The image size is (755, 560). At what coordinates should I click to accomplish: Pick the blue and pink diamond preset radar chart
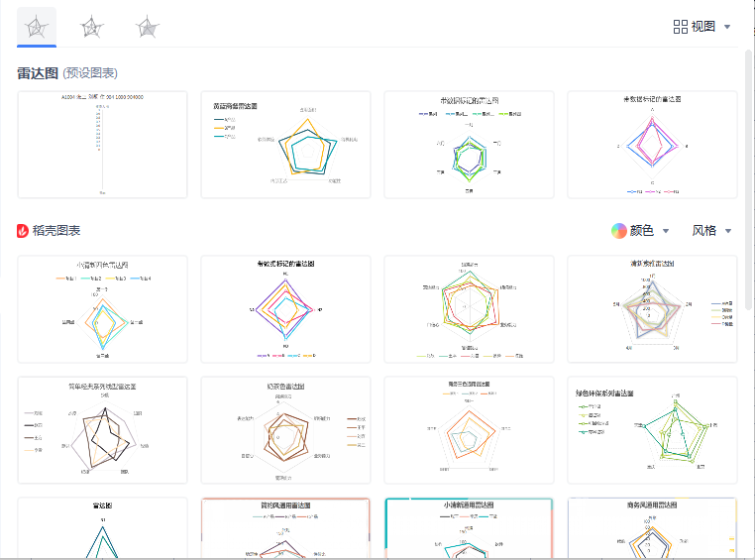tap(652, 145)
